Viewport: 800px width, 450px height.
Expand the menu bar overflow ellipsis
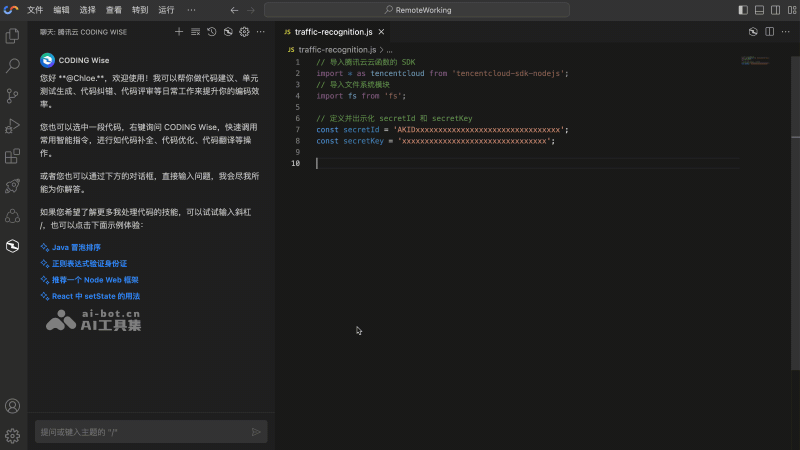pyautogui.click(x=191, y=10)
